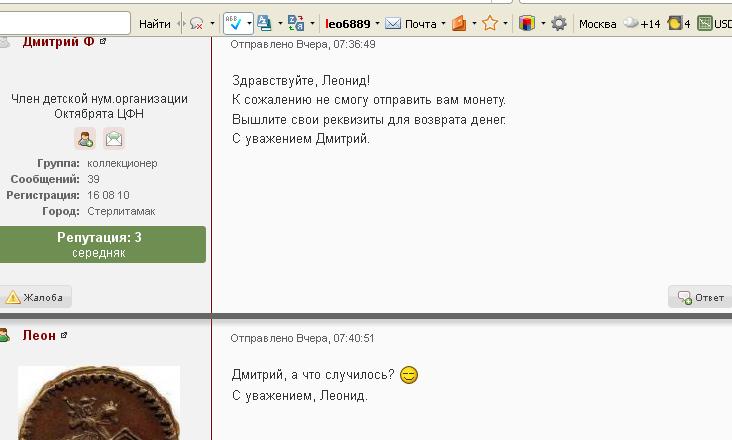
Task: Expand the leo6889 account dropdown
Action: pos(377,23)
